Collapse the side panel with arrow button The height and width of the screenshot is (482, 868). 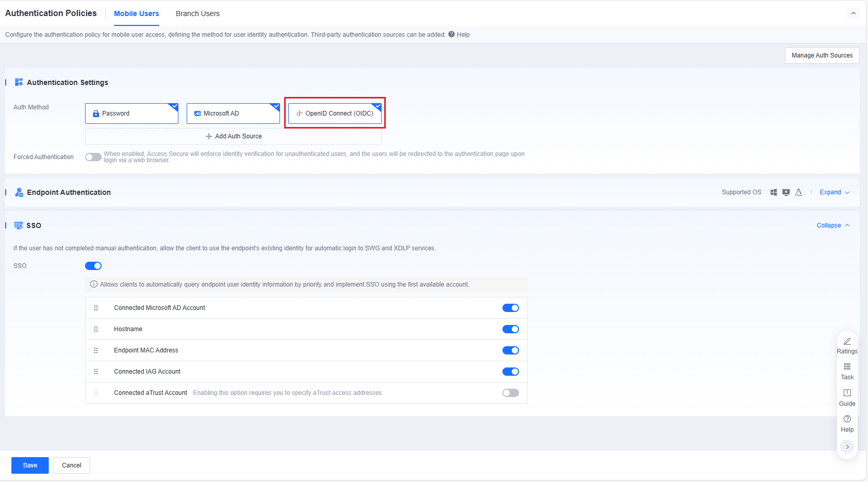point(847,447)
